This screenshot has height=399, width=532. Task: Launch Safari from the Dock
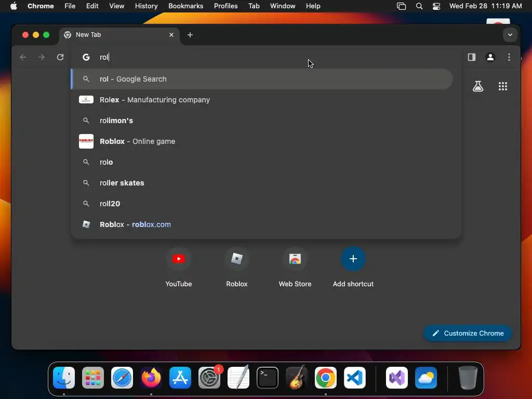pos(122,378)
